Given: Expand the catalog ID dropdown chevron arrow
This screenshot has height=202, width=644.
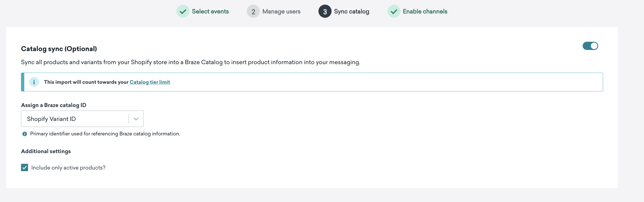Looking at the screenshot, I should tap(136, 119).
